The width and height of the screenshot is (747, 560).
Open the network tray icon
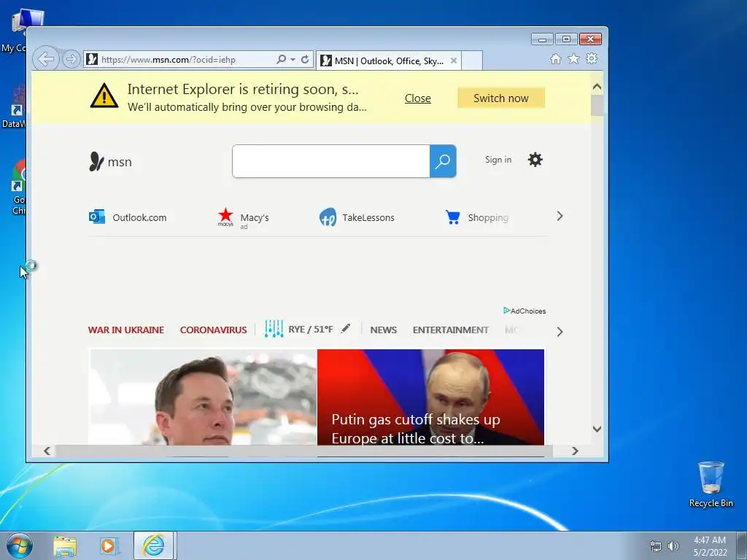click(656, 545)
